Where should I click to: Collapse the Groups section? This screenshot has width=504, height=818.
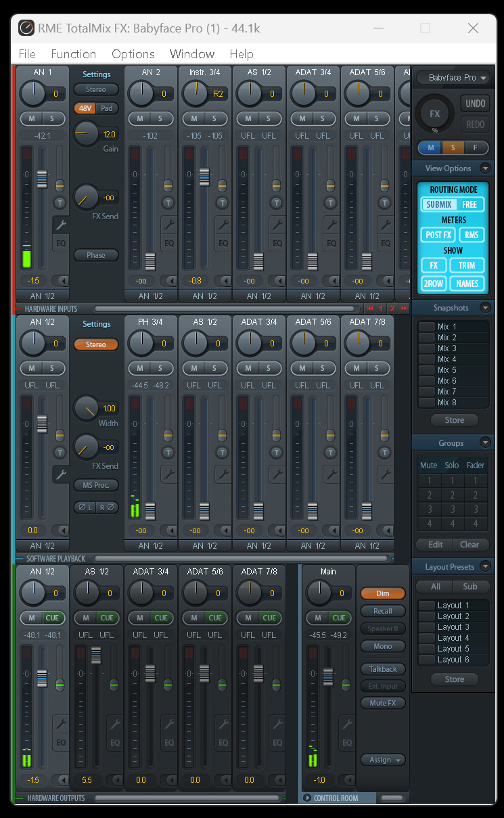[x=485, y=443]
